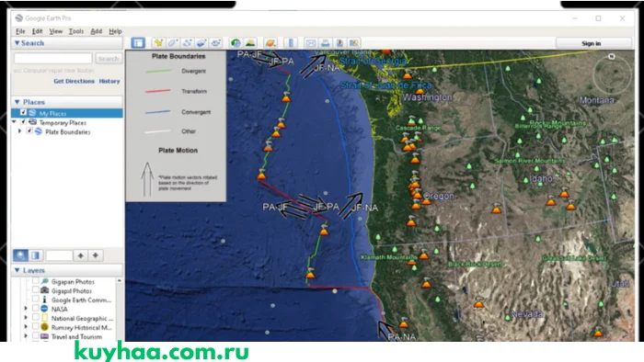
Task: Toggle the sidebar panel toolbar button
Action: point(138,43)
